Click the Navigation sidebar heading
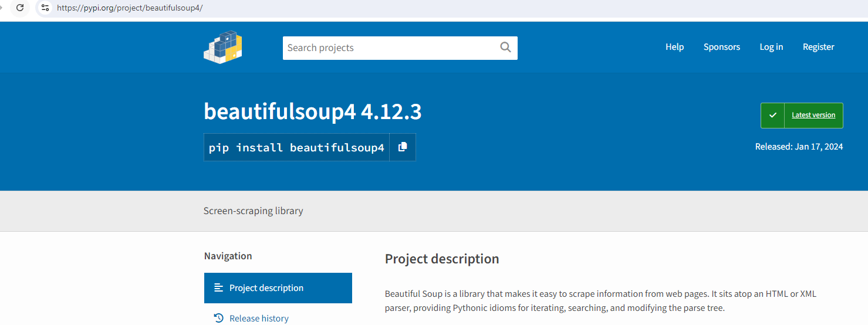The image size is (868, 325). coord(228,256)
